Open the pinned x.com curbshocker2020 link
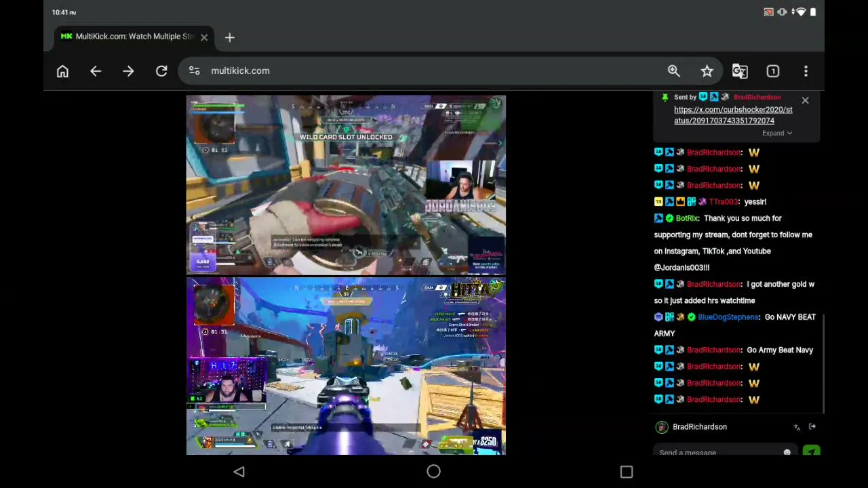 tap(733, 115)
